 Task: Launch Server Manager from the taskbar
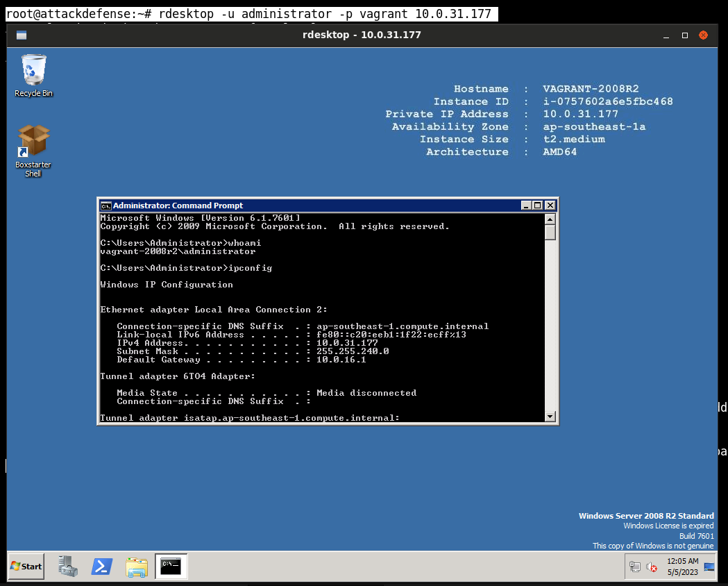coord(68,567)
